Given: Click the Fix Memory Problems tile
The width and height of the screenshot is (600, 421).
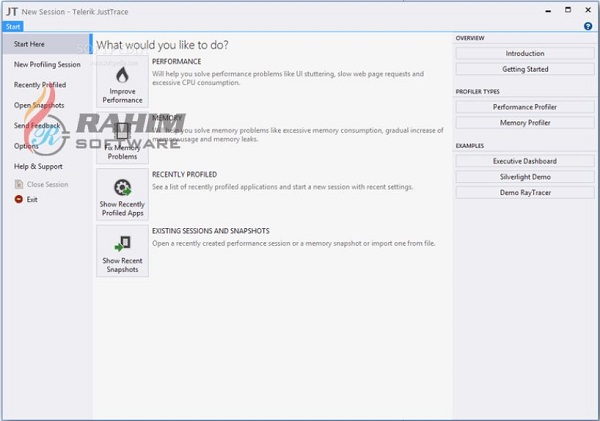Looking at the screenshot, I should coord(122,138).
